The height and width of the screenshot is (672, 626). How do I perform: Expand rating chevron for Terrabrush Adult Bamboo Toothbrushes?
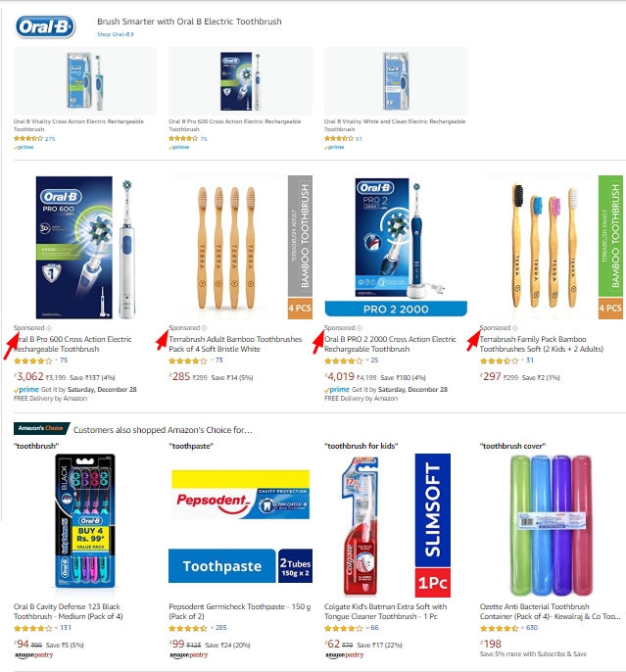[212, 360]
